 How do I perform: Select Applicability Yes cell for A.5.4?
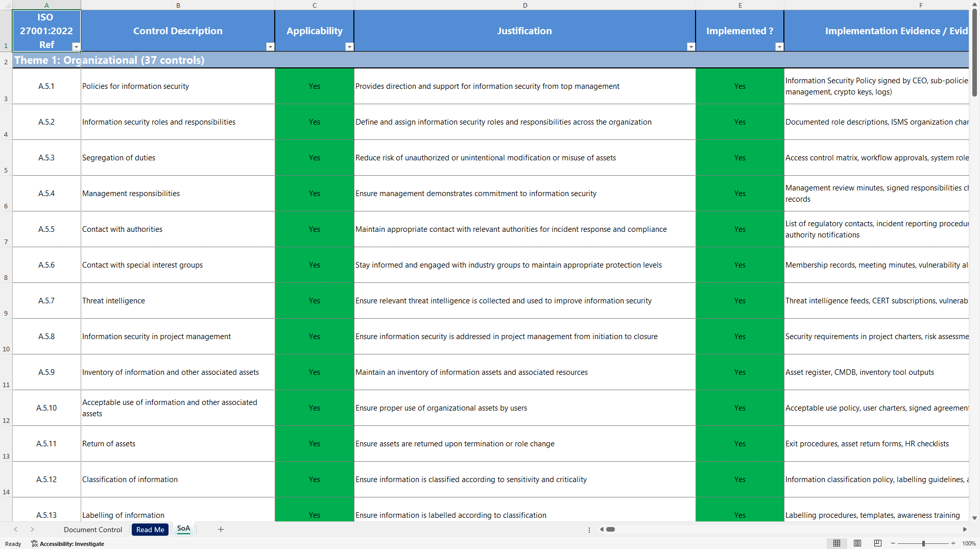(x=315, y=194)
